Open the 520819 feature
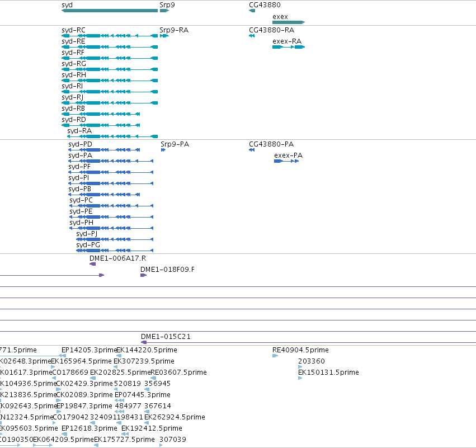This screenshot has width=476, height=448. pos(116,389)
